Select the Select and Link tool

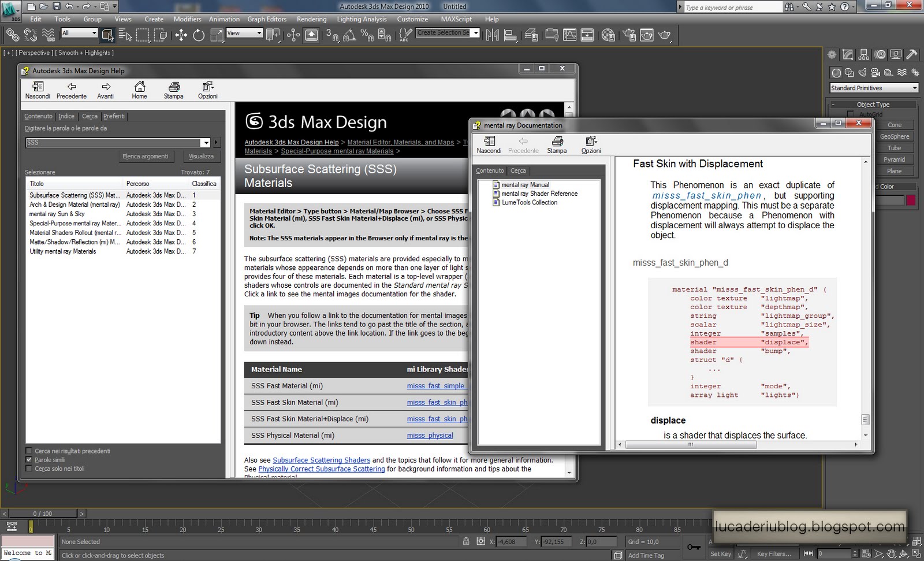12,35
